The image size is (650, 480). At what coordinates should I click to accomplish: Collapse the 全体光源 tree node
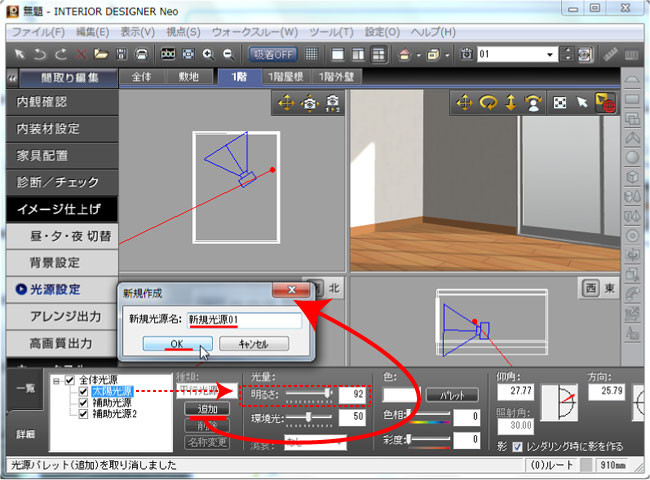56,380
